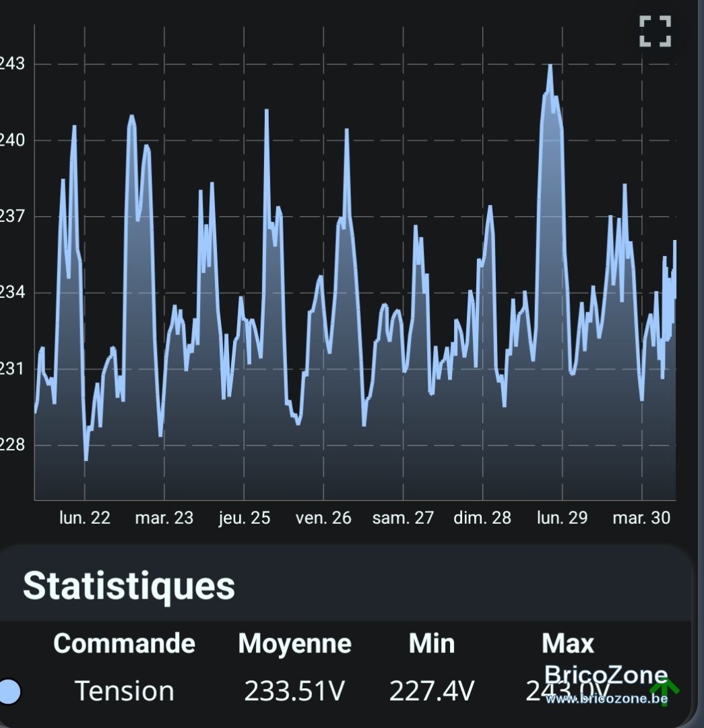Select the jeu. 25 axis label
The height and width of the screenshot is (728, 704).
click(244, 518)
